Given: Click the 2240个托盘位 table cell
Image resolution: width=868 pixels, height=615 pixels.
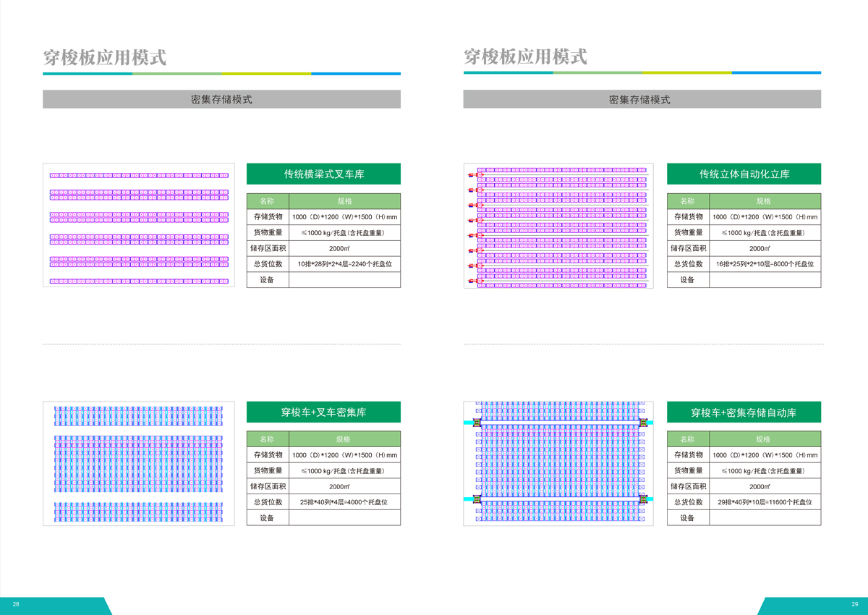Looking at the screenshot, I should coord(344,264).
